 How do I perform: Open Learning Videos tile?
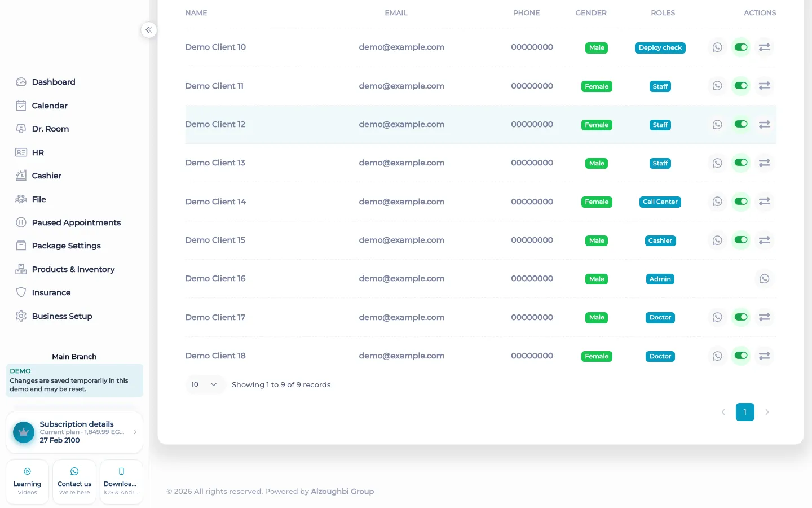tap(27, 482)
